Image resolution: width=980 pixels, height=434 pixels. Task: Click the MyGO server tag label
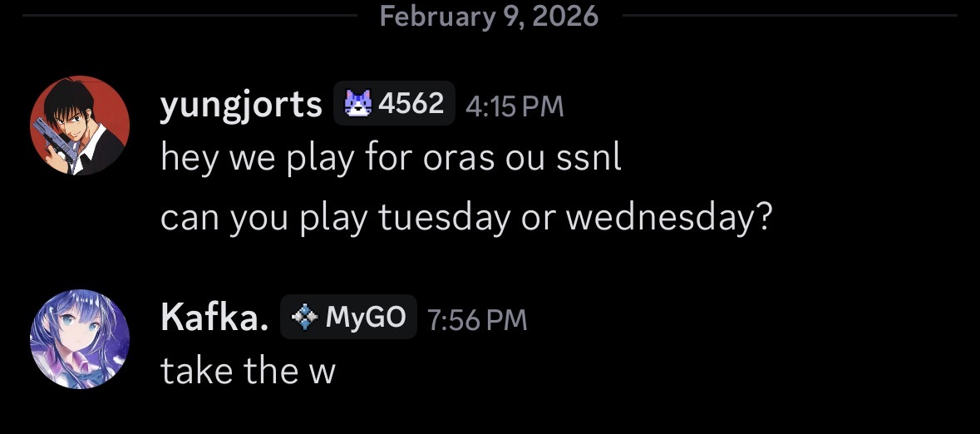point(366,317)
